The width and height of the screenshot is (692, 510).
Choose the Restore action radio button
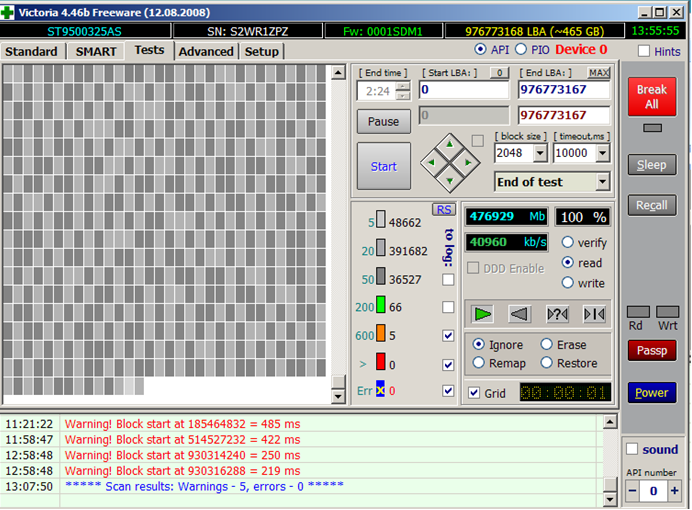pos(546,363)
